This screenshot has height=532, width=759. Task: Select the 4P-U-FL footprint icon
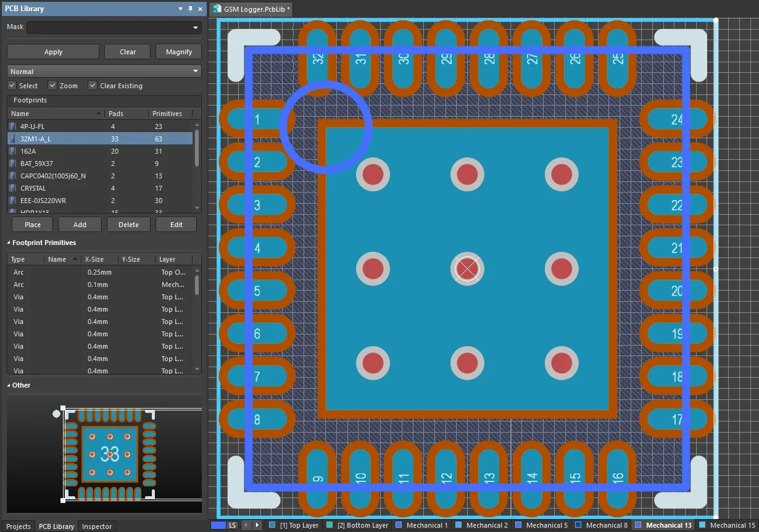(12, 127)
